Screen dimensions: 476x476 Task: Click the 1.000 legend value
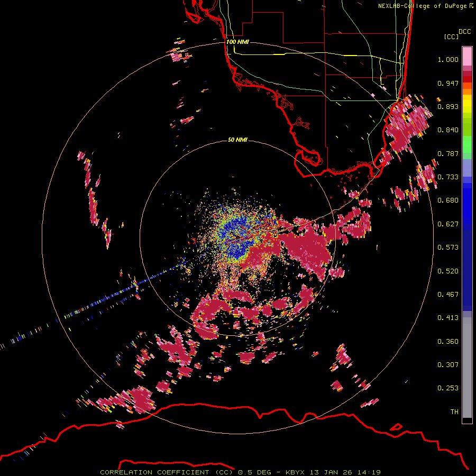(448, 59)
